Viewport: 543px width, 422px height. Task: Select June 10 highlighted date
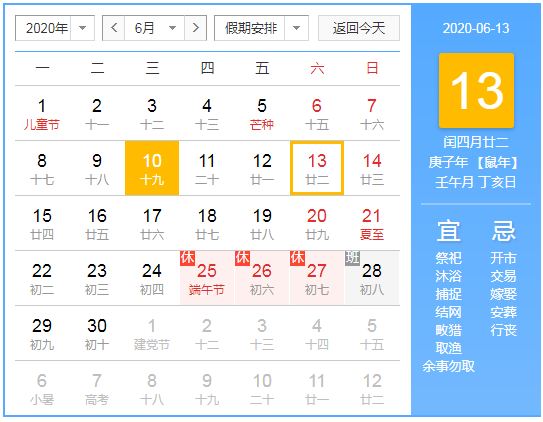pyautogui.click(x=152, y=168)
